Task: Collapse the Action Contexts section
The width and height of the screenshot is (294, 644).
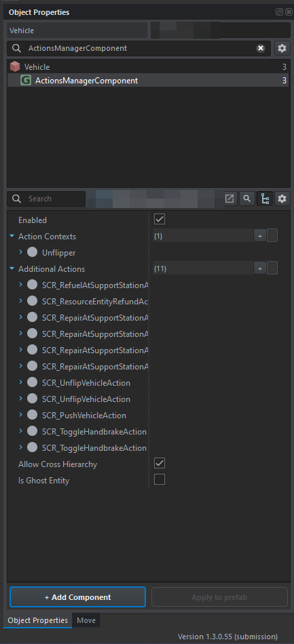Action: pyautogui.click(x=12, y=237)
